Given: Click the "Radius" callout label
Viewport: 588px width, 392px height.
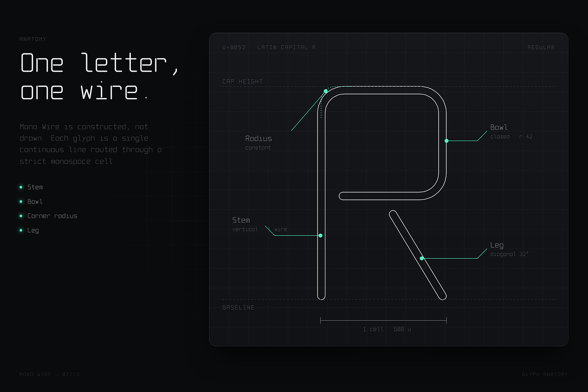Looking at the screenshot, I should pyautogui.click(x=259, y=139).
